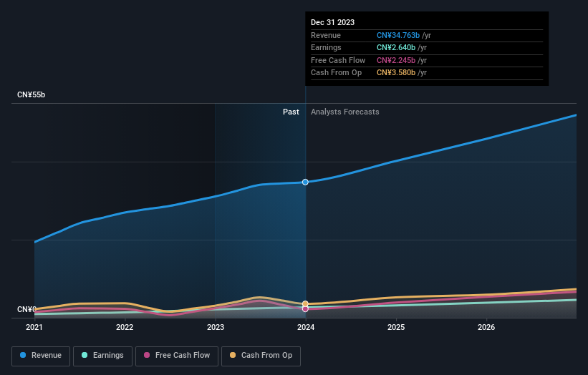Click the CN¥2.245b free cash flow value
Viewport: 588px width, 375px height.
click(395, 60)
